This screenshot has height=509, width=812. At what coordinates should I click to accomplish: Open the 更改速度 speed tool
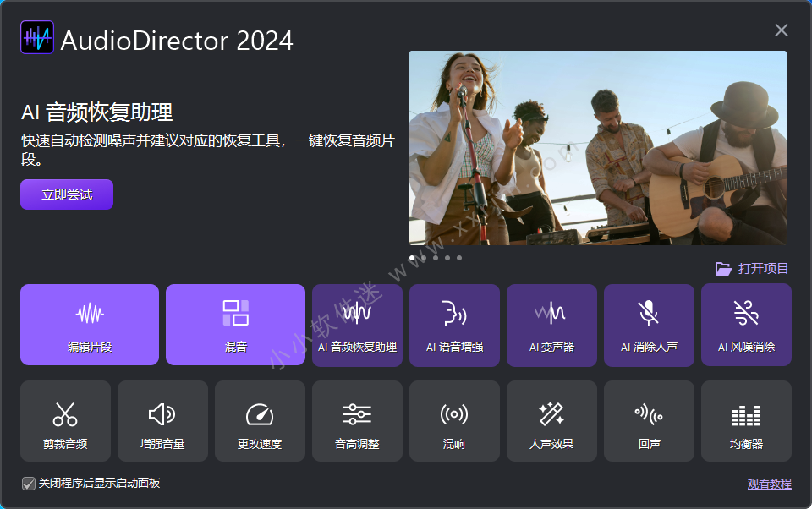(260, 420)
